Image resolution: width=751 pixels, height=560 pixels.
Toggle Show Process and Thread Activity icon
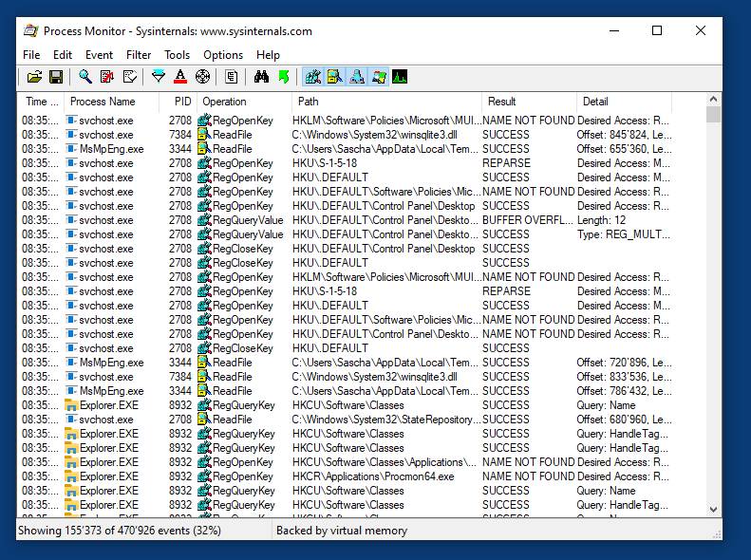379,77
